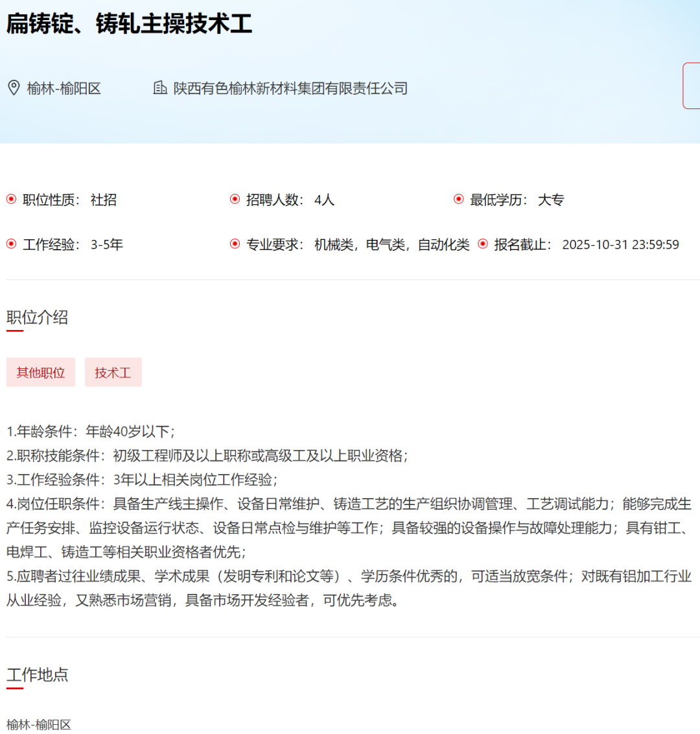
Task: Click the 工作经验 value 3-5年
Action: tap(107, 244)
